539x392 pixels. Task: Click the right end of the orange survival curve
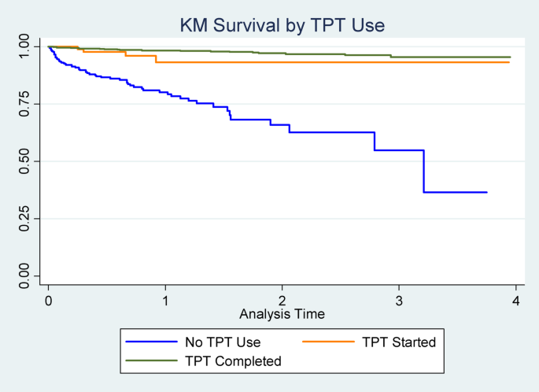tap(509, 62)
